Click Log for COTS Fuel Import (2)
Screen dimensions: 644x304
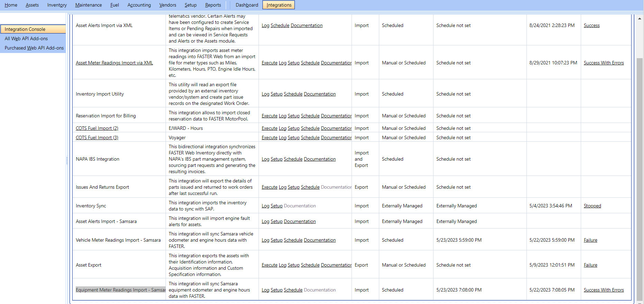click(x=282, y=128)
